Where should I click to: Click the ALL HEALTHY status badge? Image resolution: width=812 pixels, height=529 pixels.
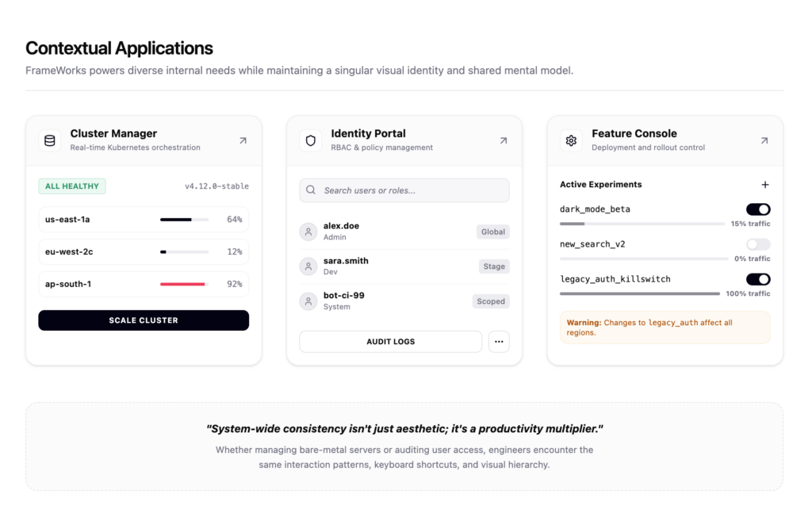pyautogui.click(x=72, y=186)
